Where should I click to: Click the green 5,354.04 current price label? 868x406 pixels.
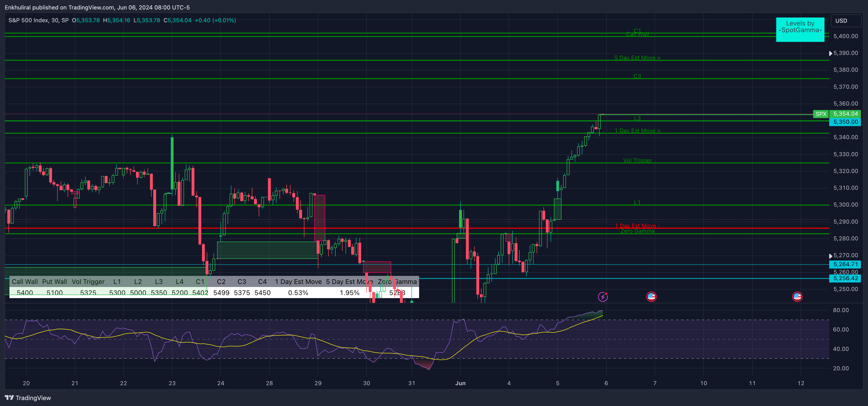(845, 114)
